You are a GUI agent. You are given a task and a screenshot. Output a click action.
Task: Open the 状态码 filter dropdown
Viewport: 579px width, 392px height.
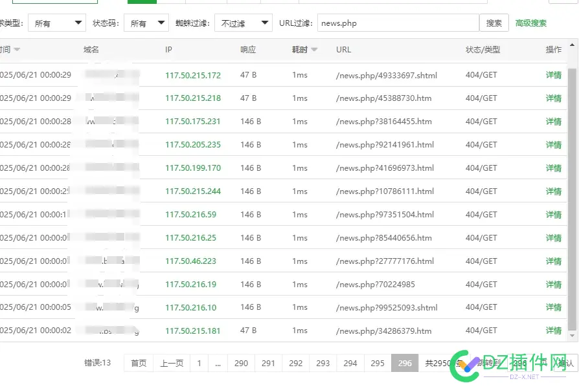tap(146, 22)
